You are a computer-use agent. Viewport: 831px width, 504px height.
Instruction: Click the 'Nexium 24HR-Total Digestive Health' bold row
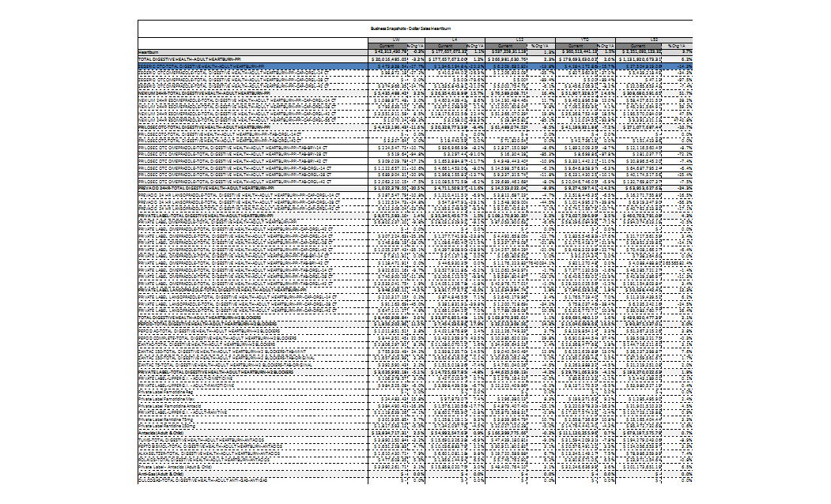coord(198,94)
